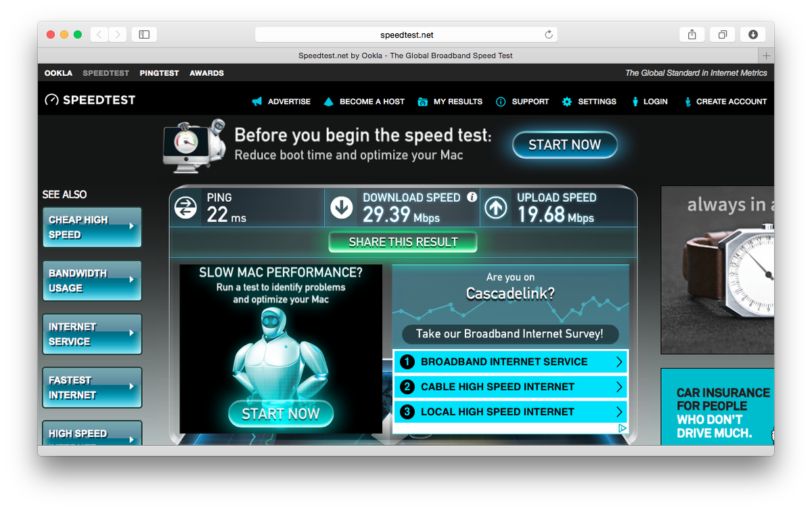The height and width of the screenshot is (510, 812).
Task: Click the SHARE THIS RESULT button
Action: pos(403,242)
